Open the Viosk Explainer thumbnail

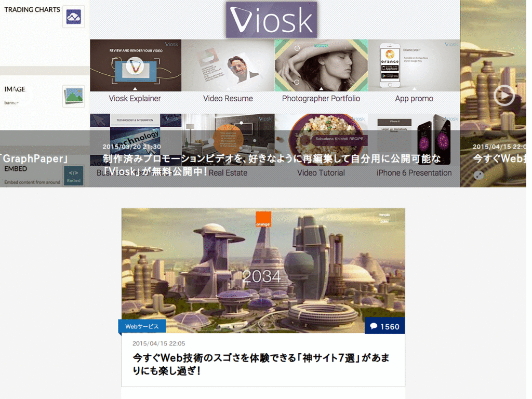coord(136,65)
